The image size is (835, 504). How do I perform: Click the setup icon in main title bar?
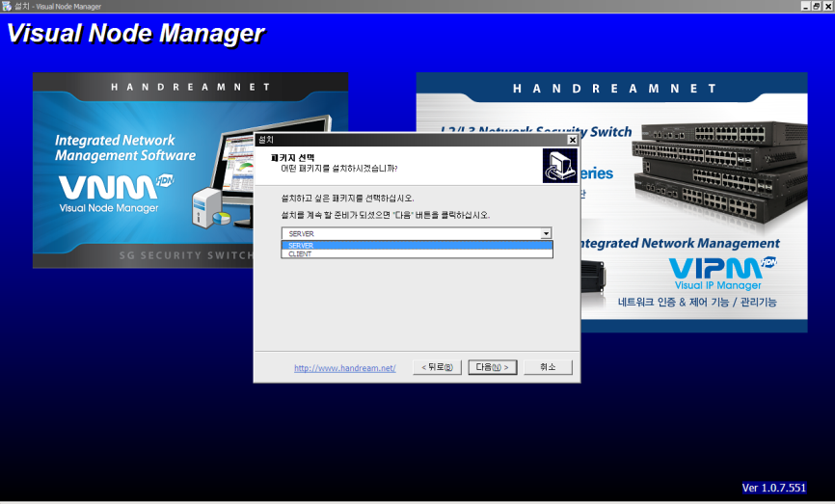(x=7, y=7)
